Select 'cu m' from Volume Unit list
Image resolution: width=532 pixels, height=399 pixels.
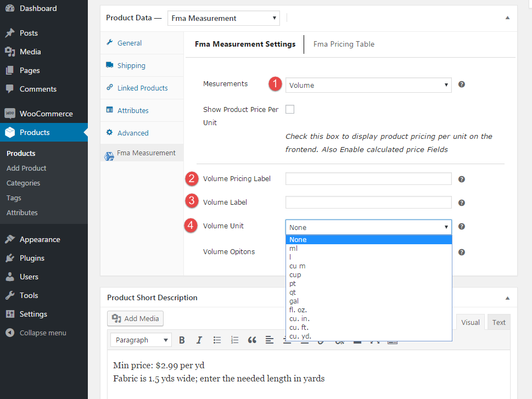(369, 266)
